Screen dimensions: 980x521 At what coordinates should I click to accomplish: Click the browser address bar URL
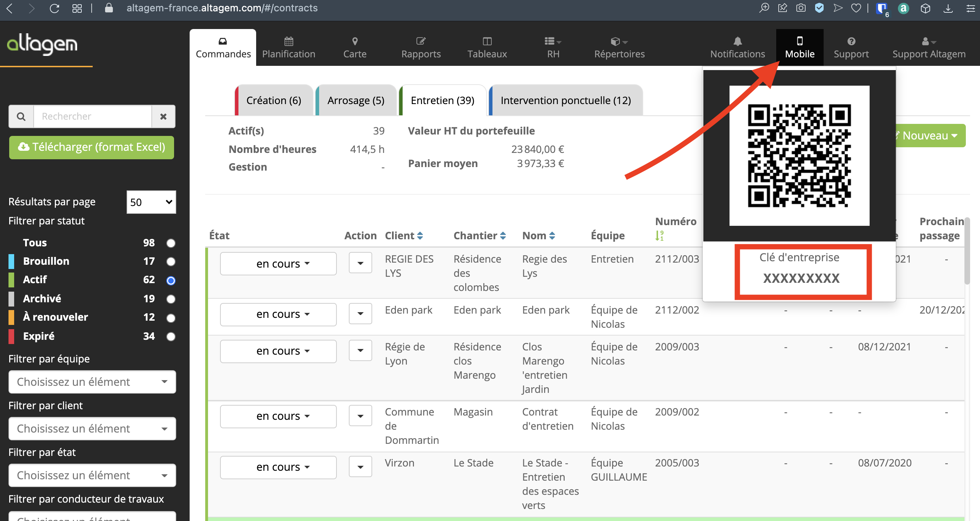pos(222,8)
